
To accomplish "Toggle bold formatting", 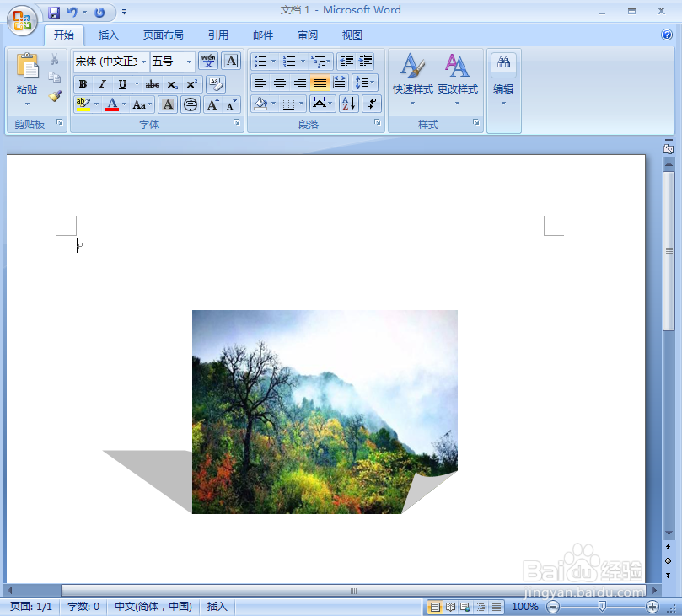I will [x=83, y=84].
